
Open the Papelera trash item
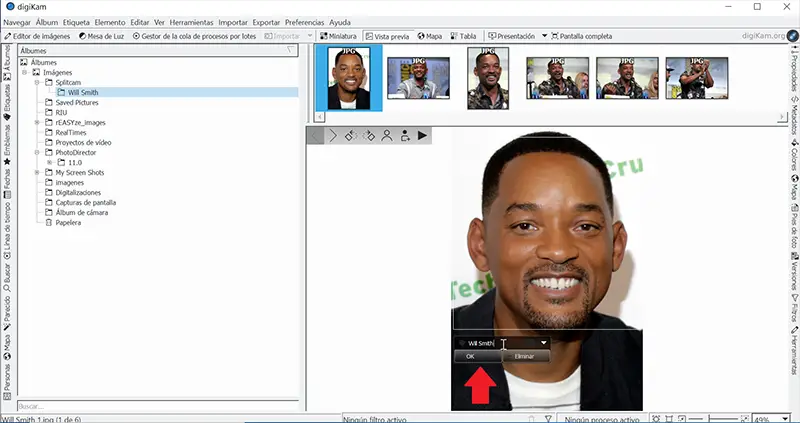[x=68, y=222]
